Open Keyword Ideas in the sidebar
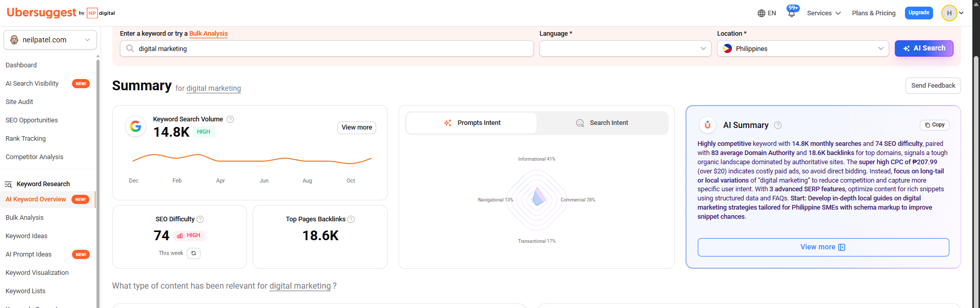The image size is (980, 308). pos(27,236)
